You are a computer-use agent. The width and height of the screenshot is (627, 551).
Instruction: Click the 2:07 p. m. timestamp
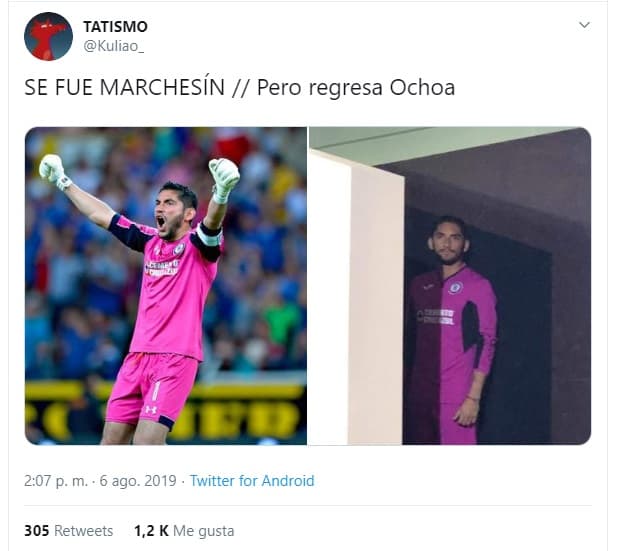tap(56, 481)
